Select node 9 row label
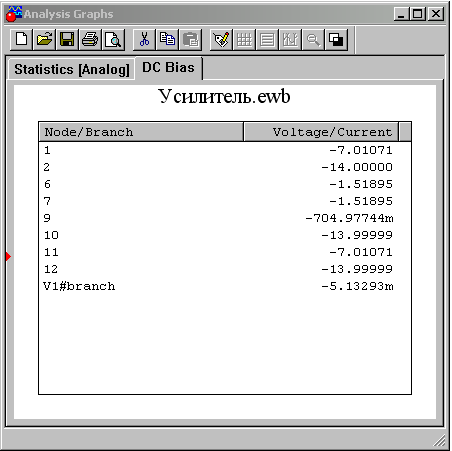 tap(47, 218)
